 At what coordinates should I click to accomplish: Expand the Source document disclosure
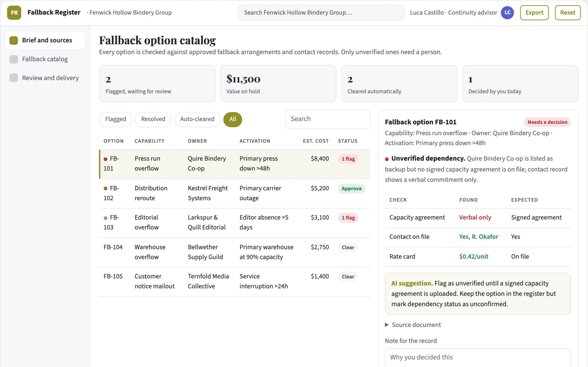(413, 325)
